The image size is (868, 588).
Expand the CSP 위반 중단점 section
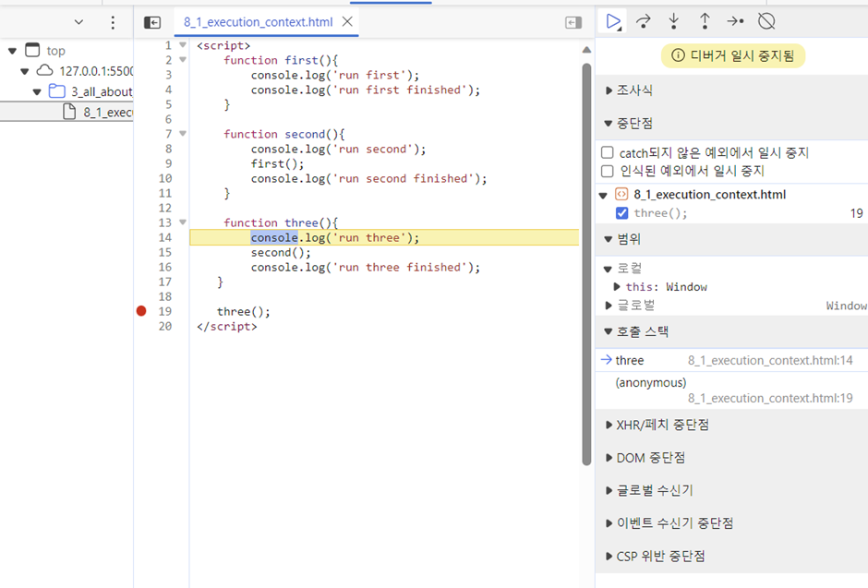pyautogui.click(x=609, y=556)
